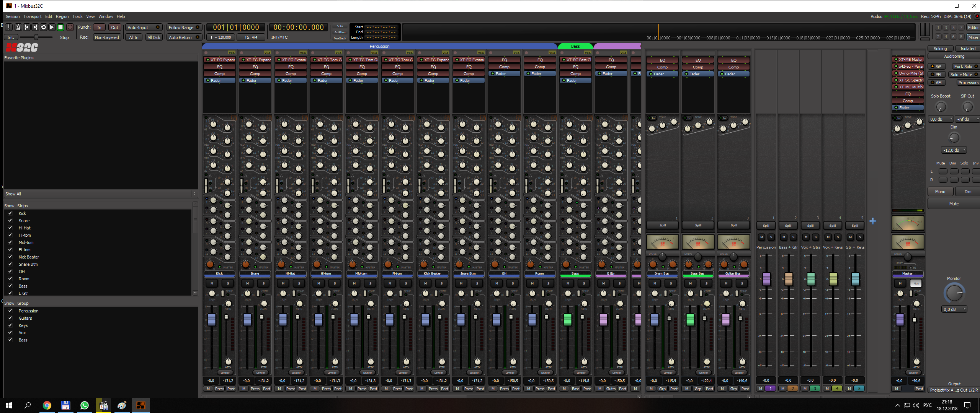Click the Monitor level knob

[954, 293]
